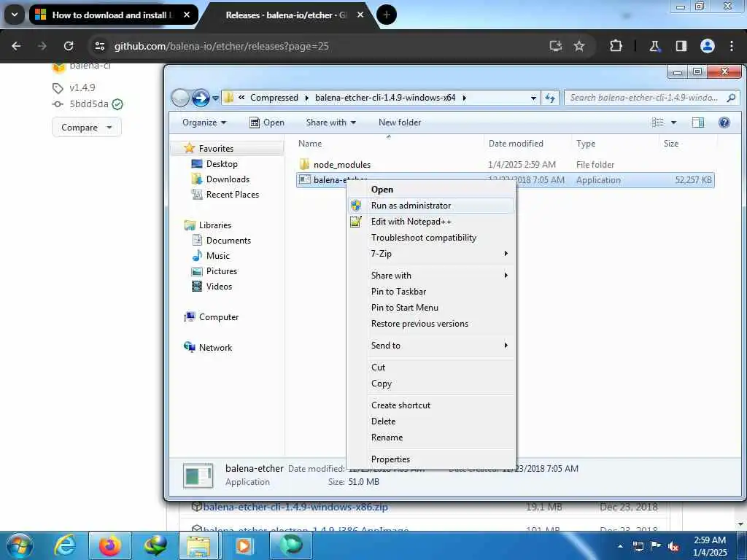Choose Create shortcut
This screenshot has width=747, height=560.
[x=431, y=405]
